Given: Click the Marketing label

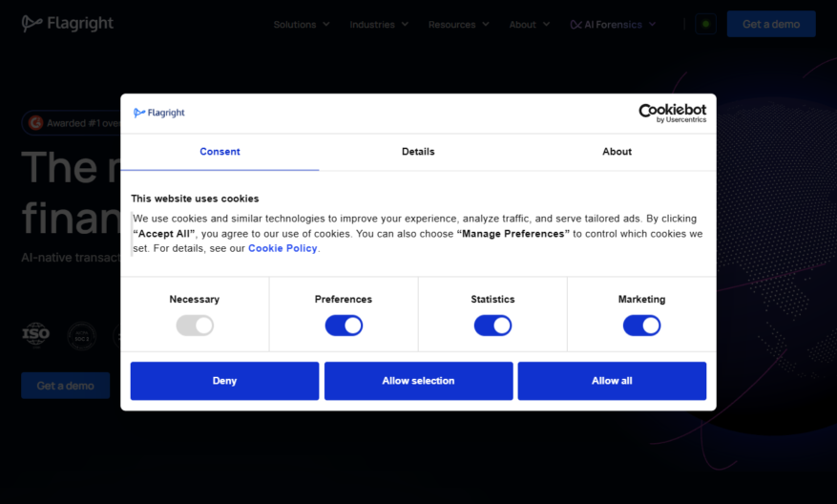Looking at the screenshot, I should (641, 299).
